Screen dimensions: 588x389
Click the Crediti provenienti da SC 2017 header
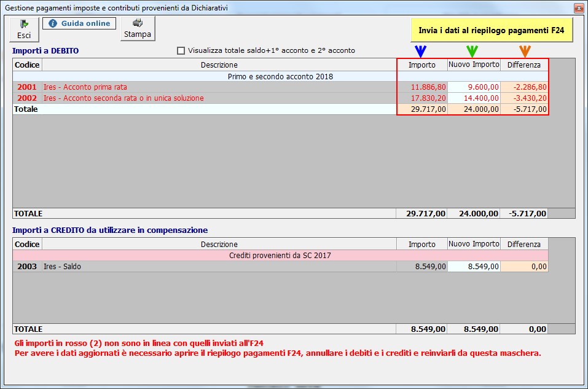(x=280, y=256)
